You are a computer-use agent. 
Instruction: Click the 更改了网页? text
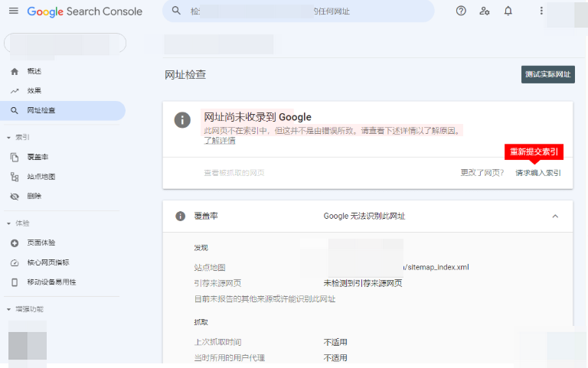[482, 173]
